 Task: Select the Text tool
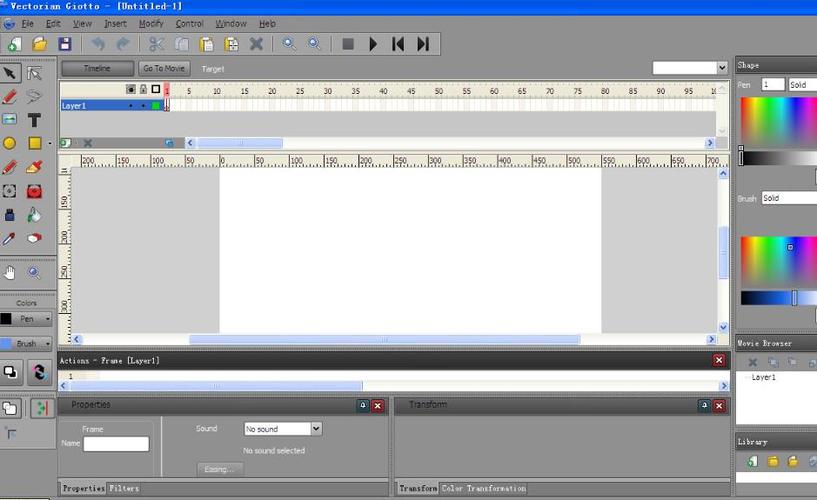pyautogui.click(x=34, y=120)
